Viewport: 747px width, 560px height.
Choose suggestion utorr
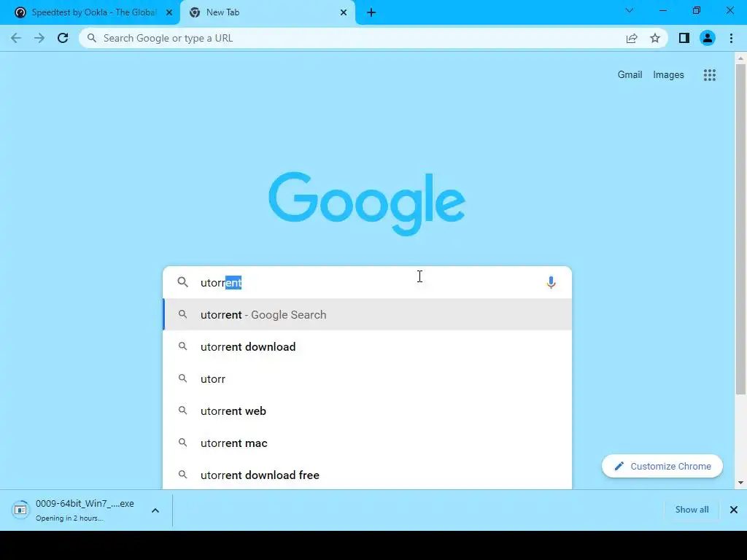[368, 379]
